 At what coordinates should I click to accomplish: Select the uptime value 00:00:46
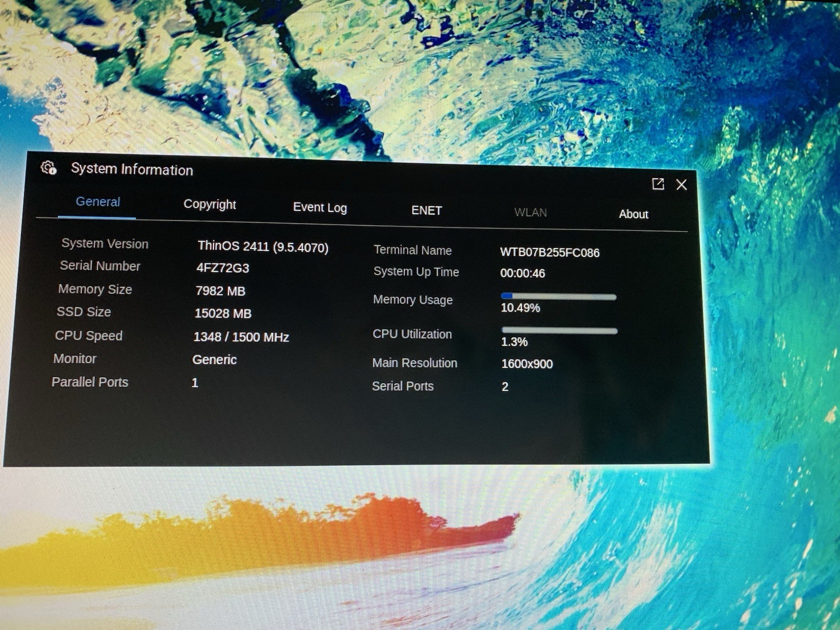pyautogui.click(x=522, y=274)
